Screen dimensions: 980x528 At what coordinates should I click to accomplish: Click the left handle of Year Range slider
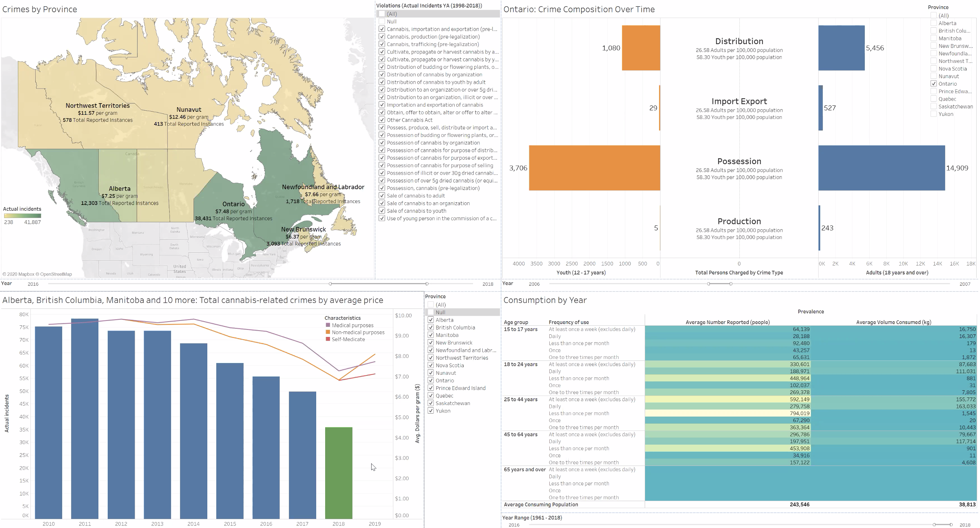[934, 525]
